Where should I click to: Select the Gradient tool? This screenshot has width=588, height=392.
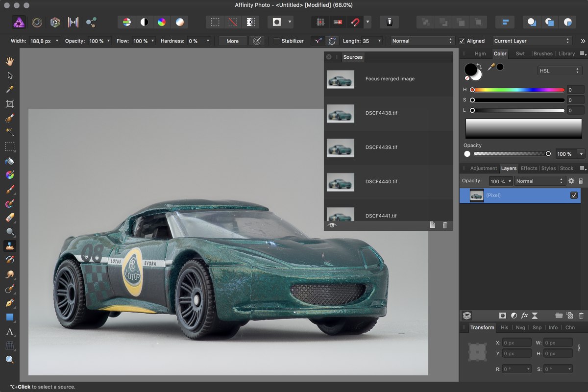(x=9, y=175)
